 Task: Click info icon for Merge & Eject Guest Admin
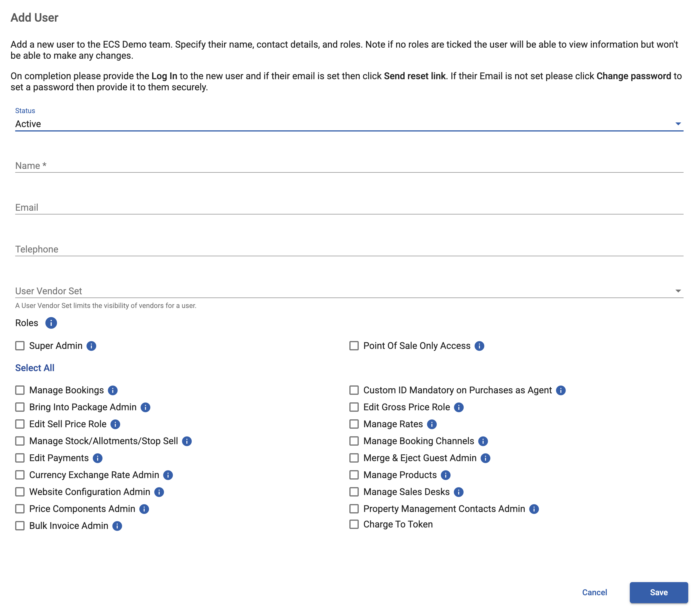485,458
